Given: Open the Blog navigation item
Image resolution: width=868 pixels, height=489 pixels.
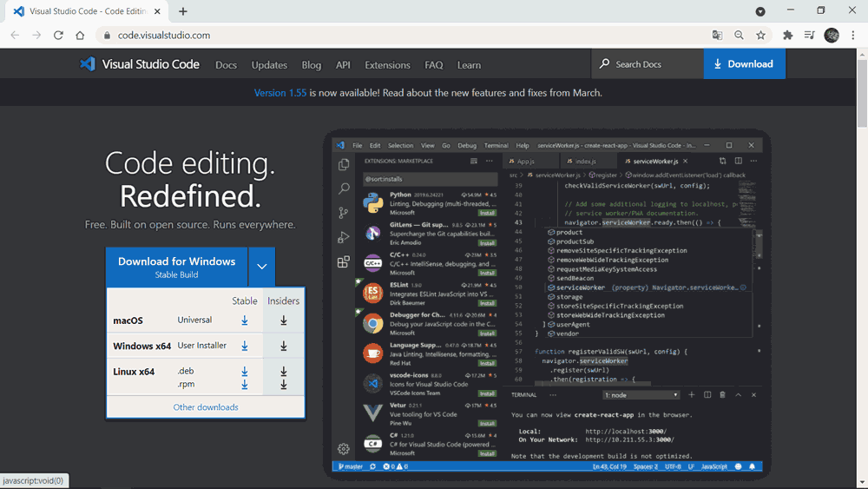Looking at the screenshot, I should coord(311,65).
